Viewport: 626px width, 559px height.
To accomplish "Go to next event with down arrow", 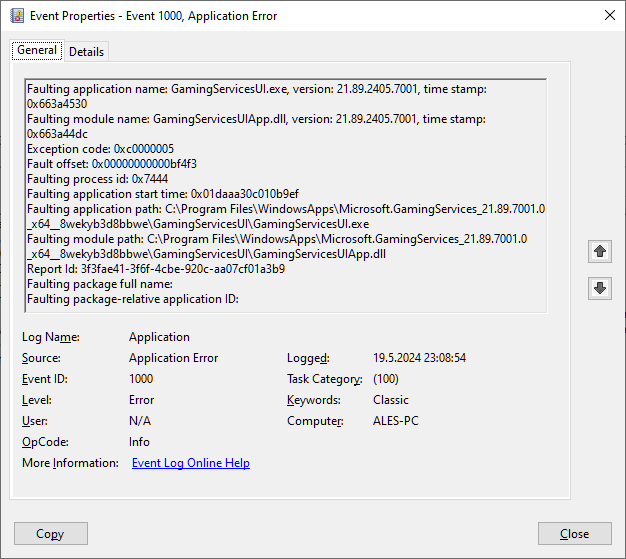I will pyautogui.click(x=600, y=288).
